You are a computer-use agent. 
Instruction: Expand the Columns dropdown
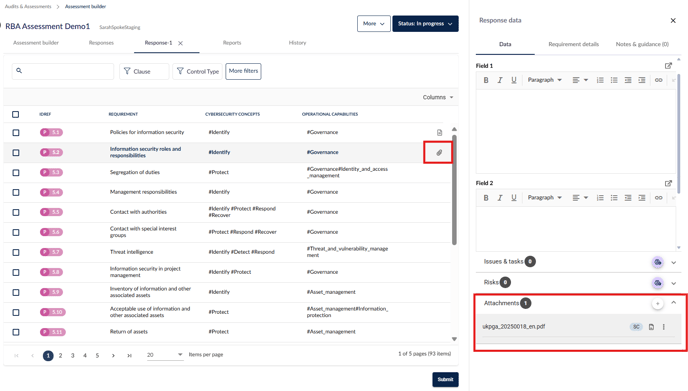(x=437, y=97)
